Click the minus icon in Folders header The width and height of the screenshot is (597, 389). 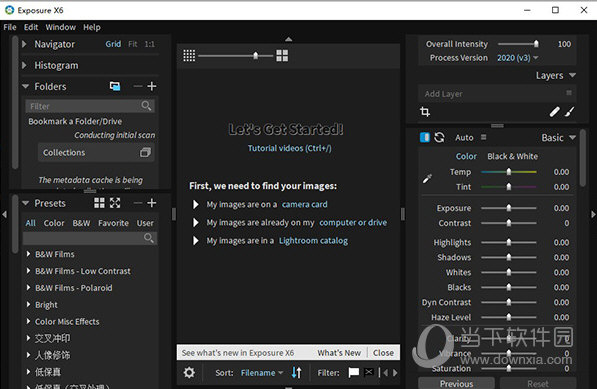click(138, 86)
